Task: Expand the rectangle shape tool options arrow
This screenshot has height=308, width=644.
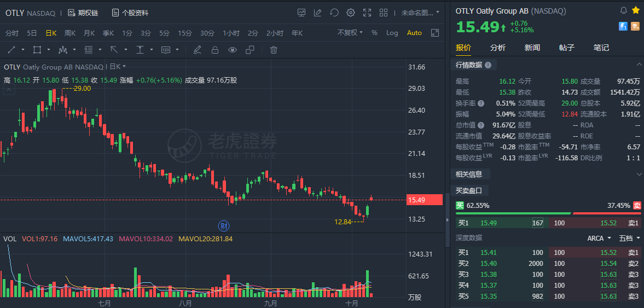Action: tap(49, 50)
